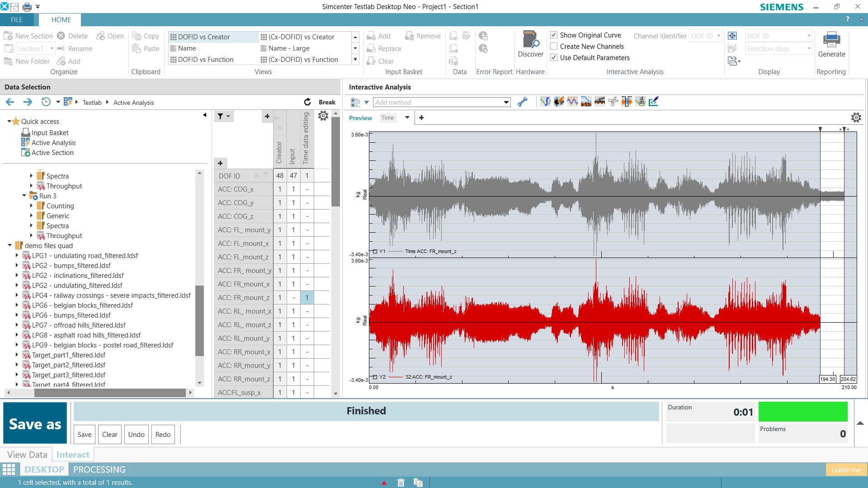Expand the LPG1 undulating road file
Viewport: 868px width, 488px height.
pos(17,255)
